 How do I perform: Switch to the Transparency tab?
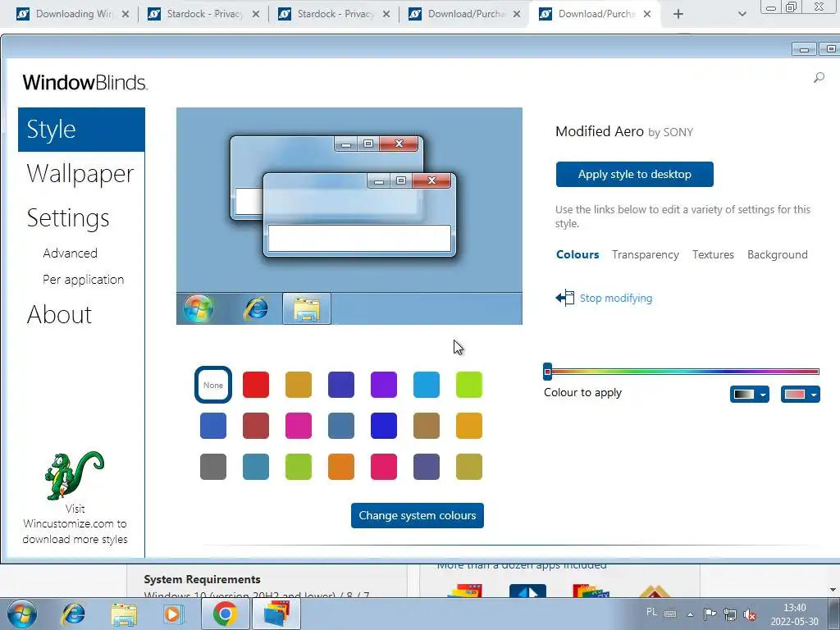[x=645, y=254]
